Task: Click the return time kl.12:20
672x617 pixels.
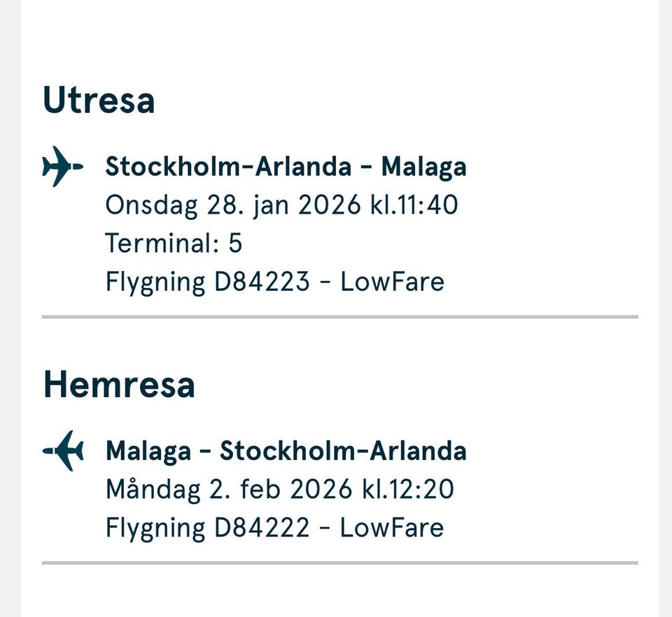Action: 408,489
